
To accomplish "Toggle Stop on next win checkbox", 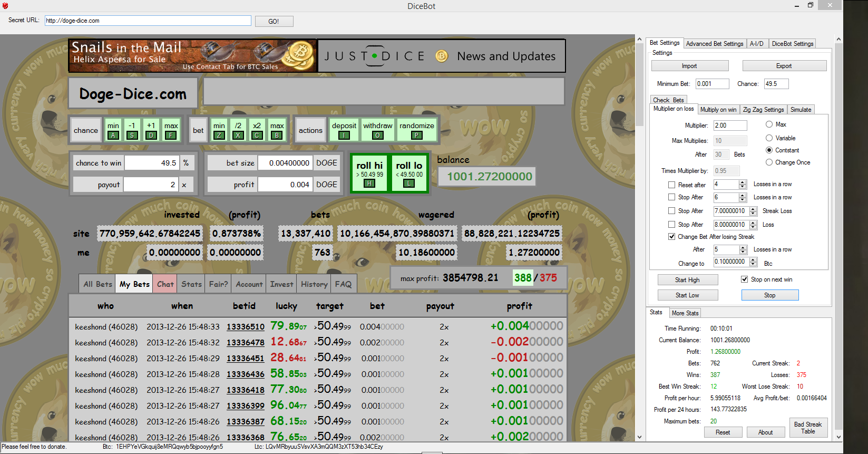I will (x=744, y=279).
